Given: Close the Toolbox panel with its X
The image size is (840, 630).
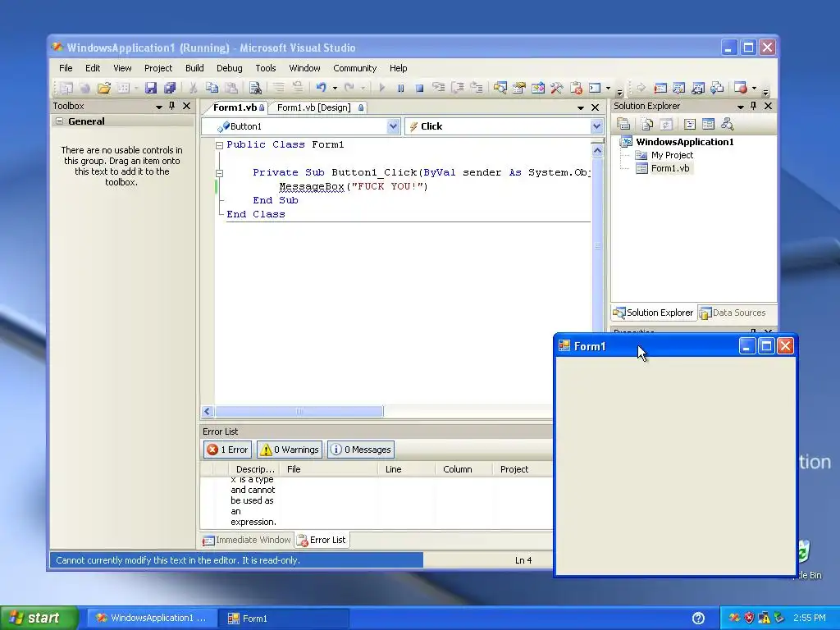Looking at the screenshot, I should [186, 106].
